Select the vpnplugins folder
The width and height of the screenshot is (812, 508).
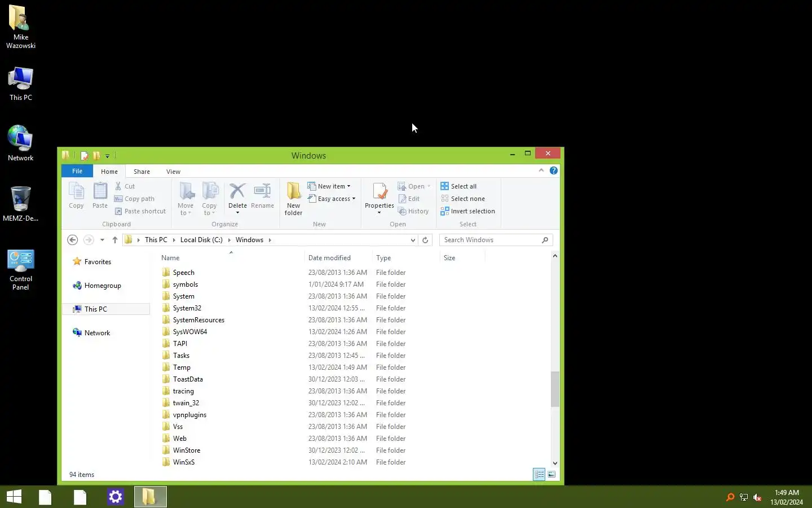coord(189,415)
